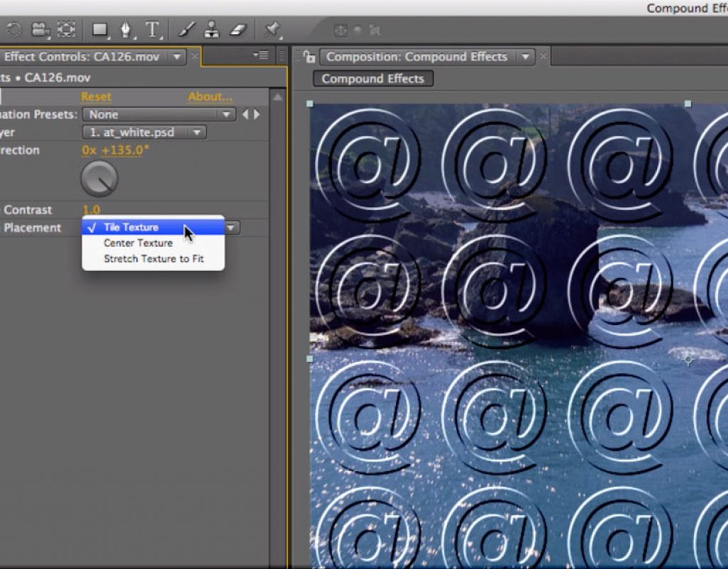Image resolution: width=728 pixels, height=569 pixels.
Task: Select the Clone Stamp tool
Action: pyautogui.click(x=212, y=30)
